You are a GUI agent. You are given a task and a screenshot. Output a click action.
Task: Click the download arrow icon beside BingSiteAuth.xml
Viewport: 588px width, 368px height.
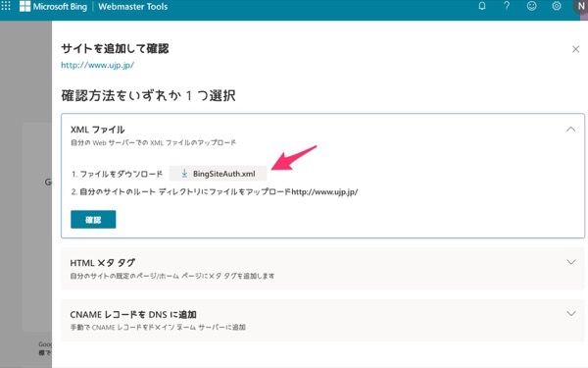point(184,174)
